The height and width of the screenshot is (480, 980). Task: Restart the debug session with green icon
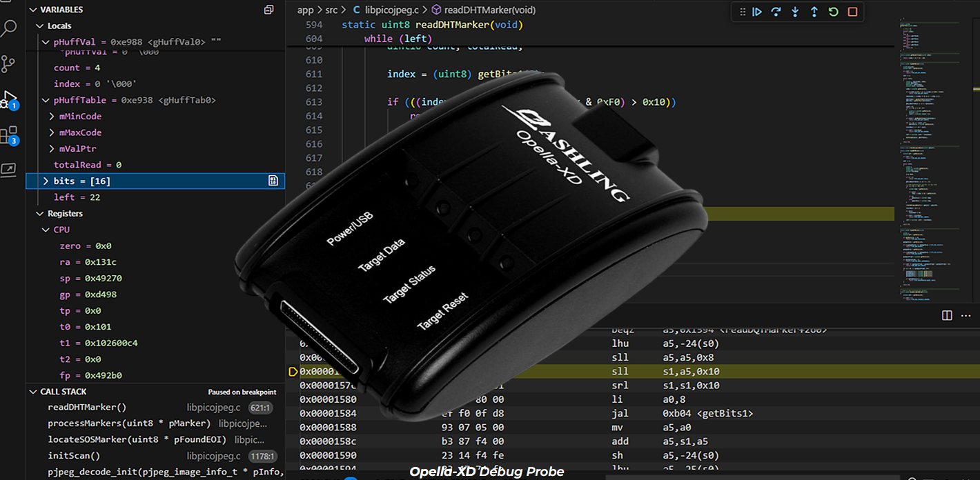(x=833, y=12)
